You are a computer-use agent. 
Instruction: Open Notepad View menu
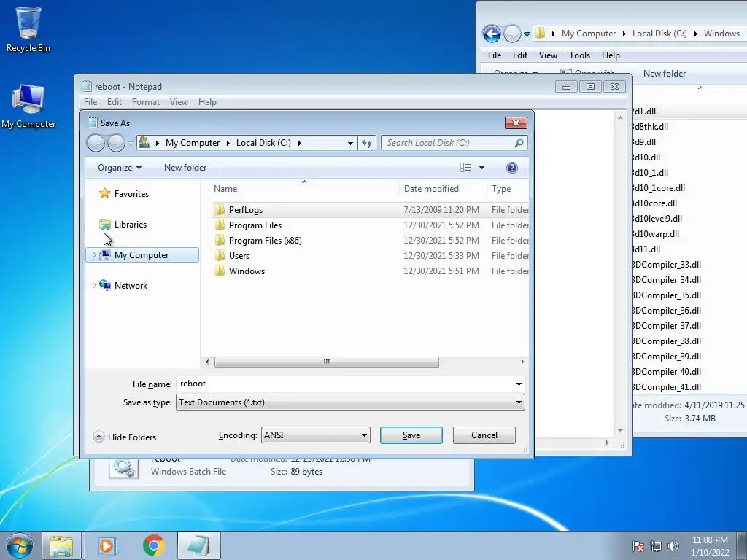click(179, 102)
